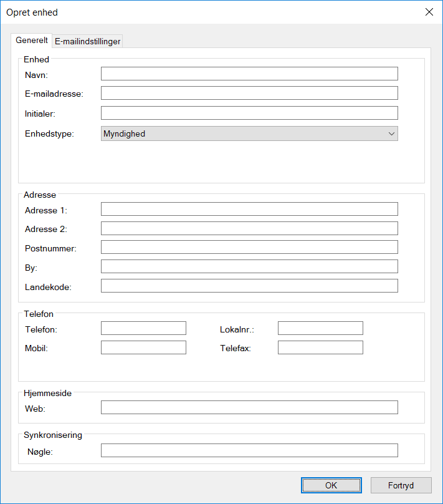Click the Landekode field
The width and height of the screenshot is (443, 504).
(x=249, y=286)
